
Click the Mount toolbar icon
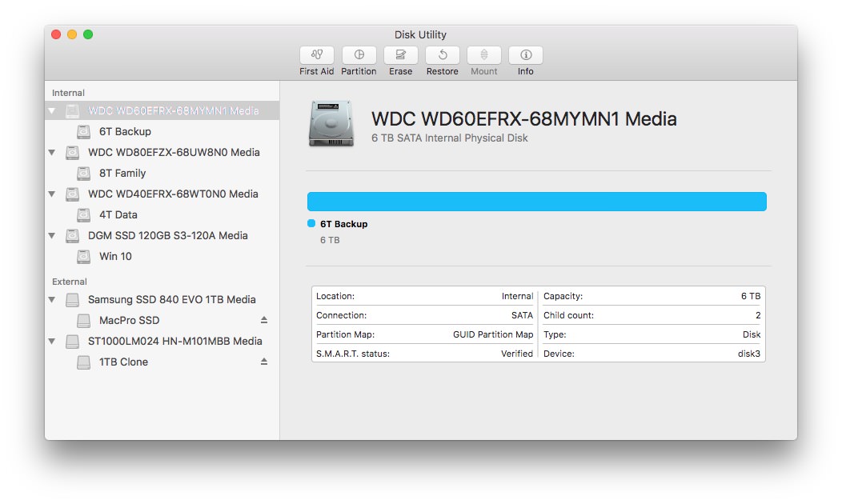(x=483, y=54)
